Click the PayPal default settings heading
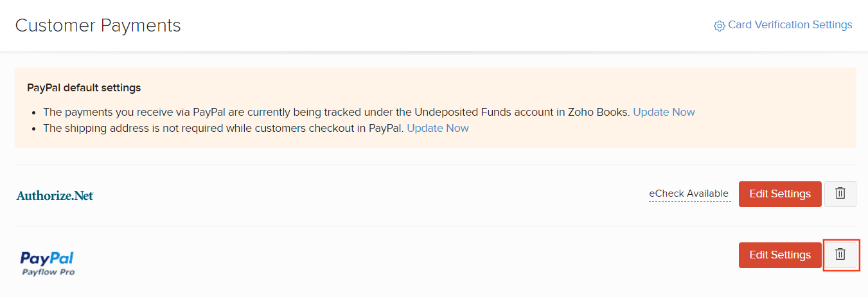Image resolution: width=868 pixels, height=297 pixels. (84, 87)
